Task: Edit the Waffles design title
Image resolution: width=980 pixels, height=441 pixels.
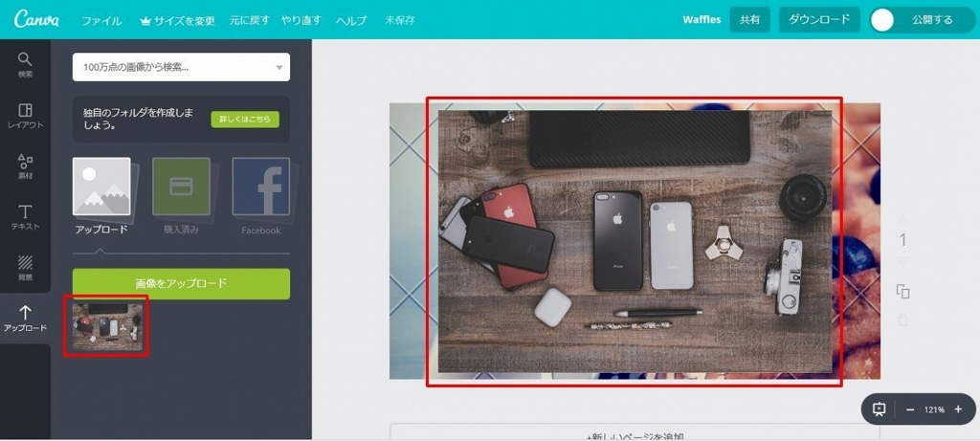Action: (x=702, y=19)
